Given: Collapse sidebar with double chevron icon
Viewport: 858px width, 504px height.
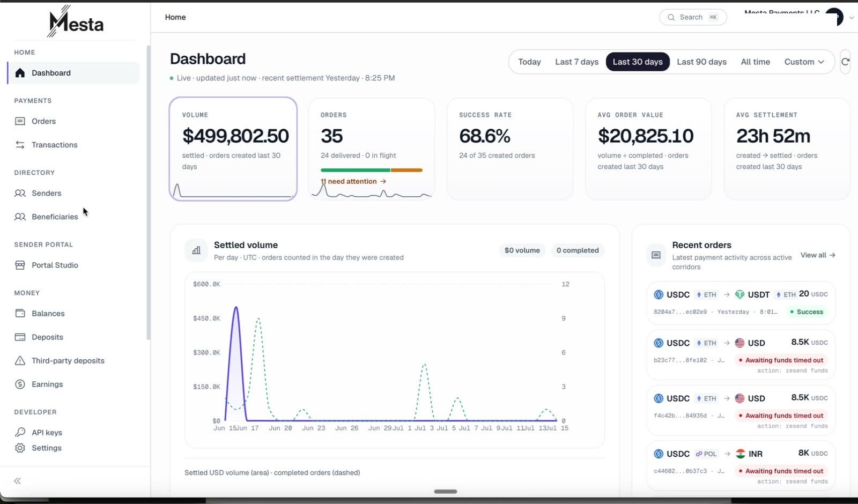Looking at the screenshot, I should pyautogui.click(x=18, y=481).
